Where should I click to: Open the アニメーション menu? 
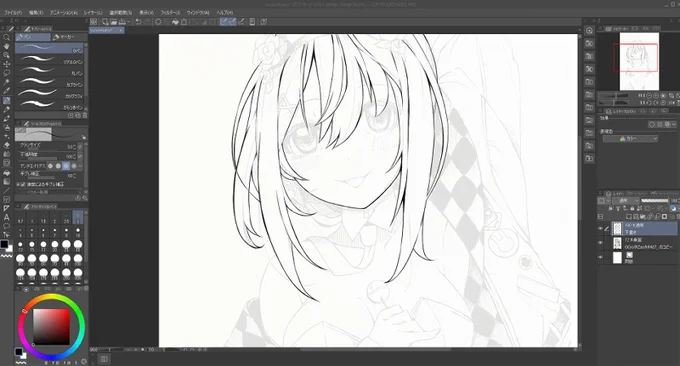[x=63, y=13]
